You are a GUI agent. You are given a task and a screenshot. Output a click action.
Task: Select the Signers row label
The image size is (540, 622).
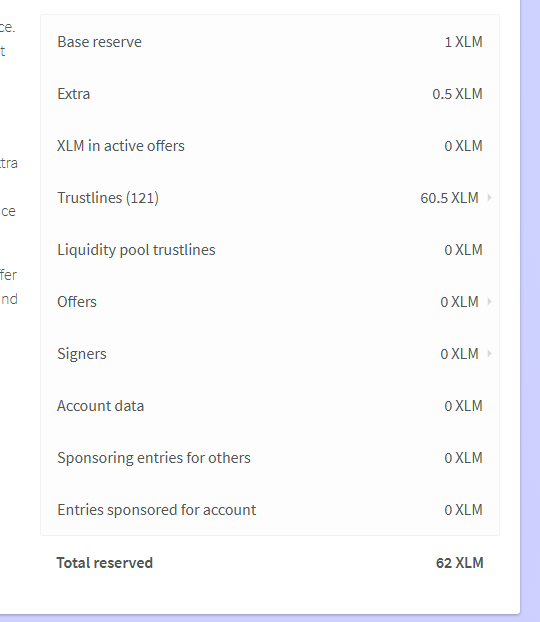pos(82,354)
